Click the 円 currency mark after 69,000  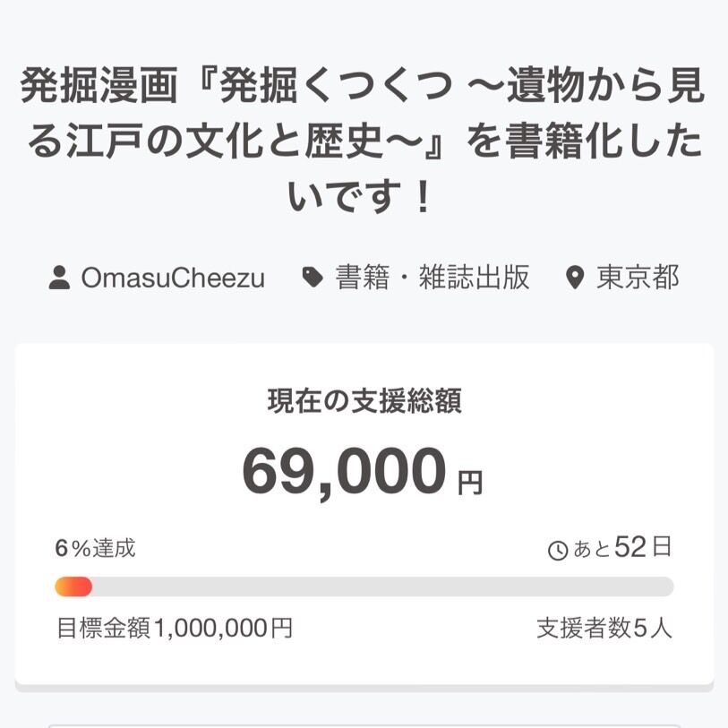click(x=470, y=484)
